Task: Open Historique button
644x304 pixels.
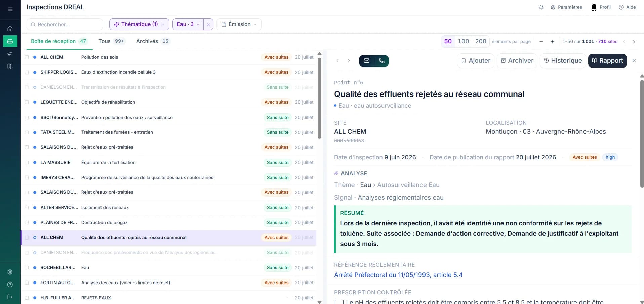Action: 563,61
